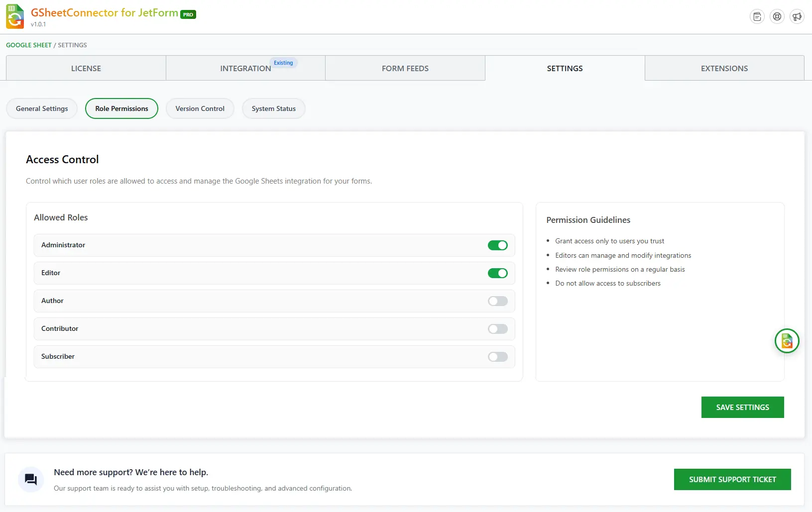Click the 'GSheetConnector for JetForm' title

105,12
